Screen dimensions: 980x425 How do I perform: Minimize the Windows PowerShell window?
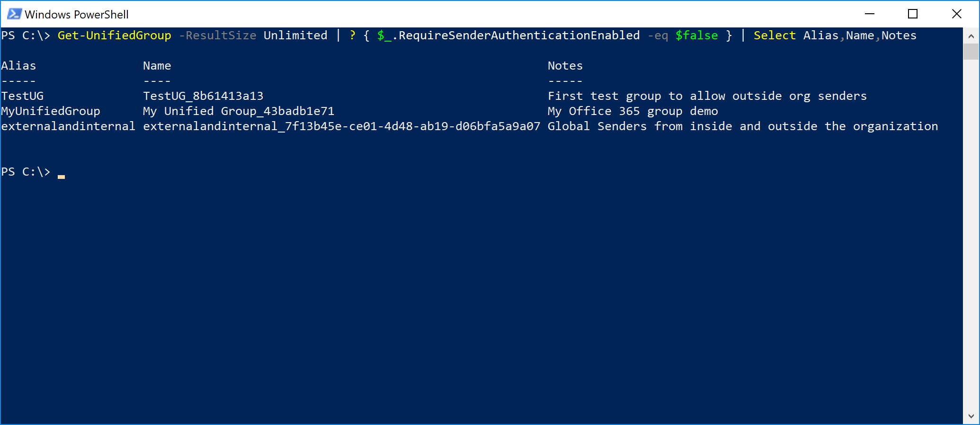(869, 14)
